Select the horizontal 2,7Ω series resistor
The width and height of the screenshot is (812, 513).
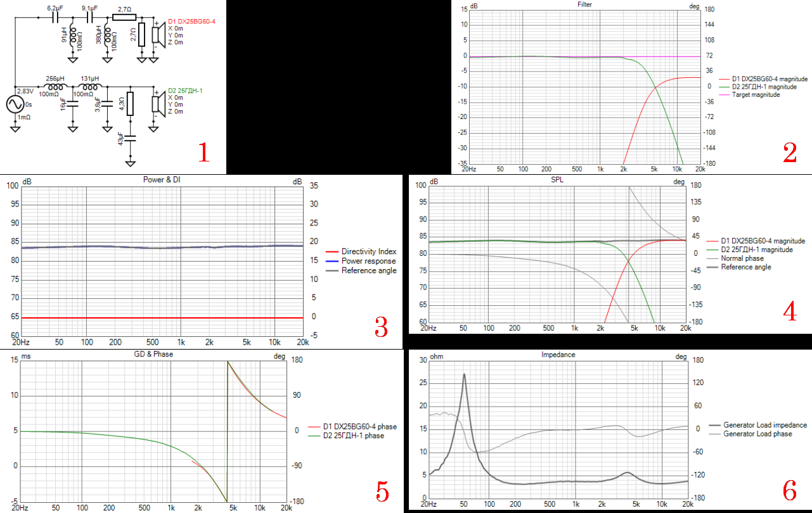(x=122, y=19)
